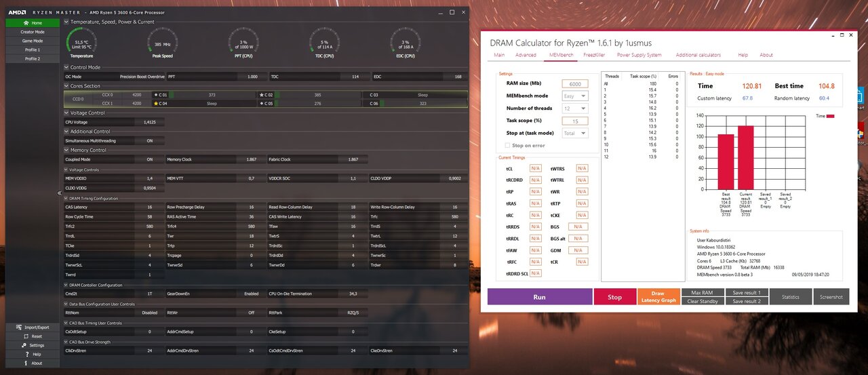The width and height of the screenshot is (868, 375).
Task: Open Main tab in DRAM Calculator
Action: 499,55
